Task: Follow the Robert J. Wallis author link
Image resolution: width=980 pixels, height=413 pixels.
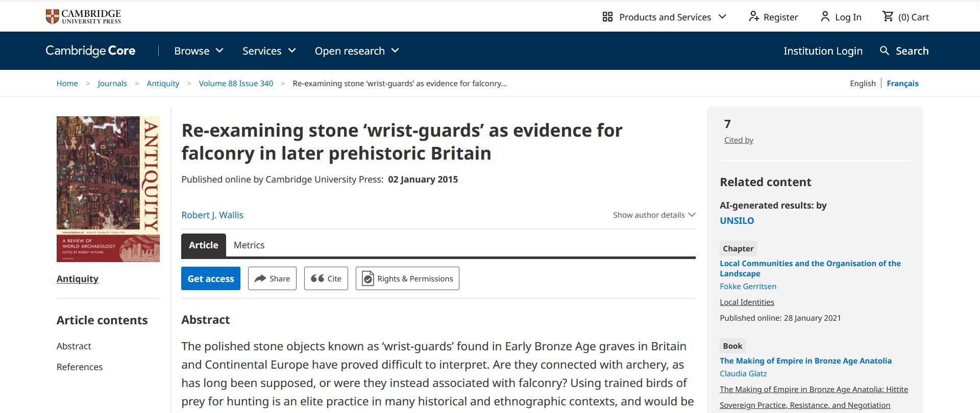Action: (x=212, y=215)
